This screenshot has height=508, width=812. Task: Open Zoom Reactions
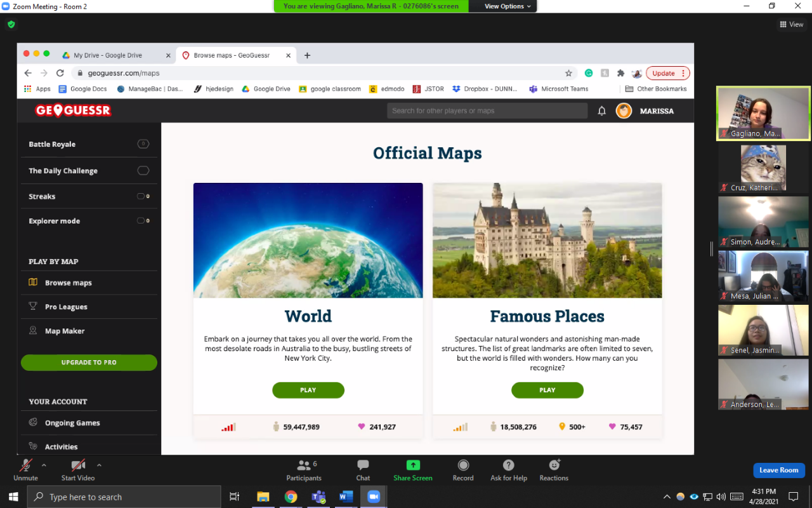[x=554, y=470]
